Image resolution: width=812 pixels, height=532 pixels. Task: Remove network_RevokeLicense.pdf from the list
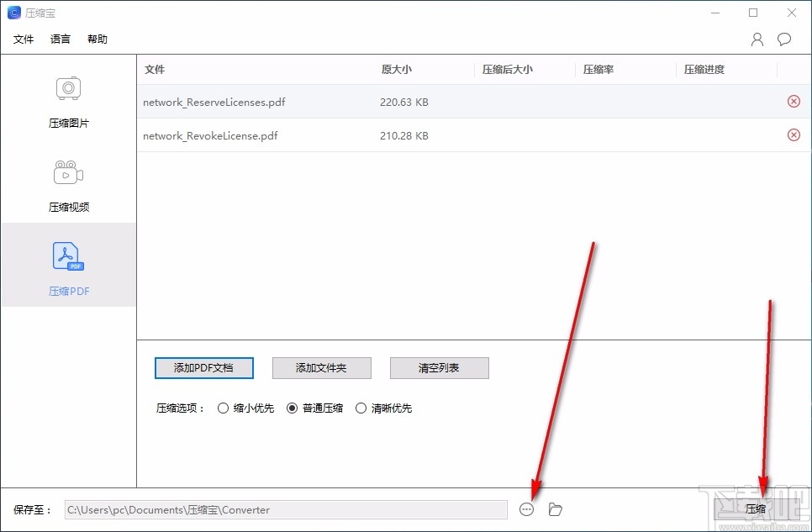794,134
